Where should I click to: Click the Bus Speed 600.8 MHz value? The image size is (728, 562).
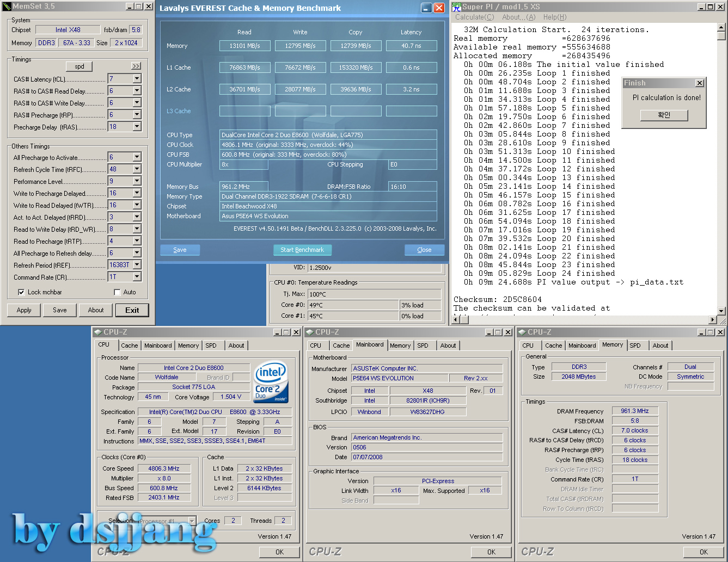pyautogui.click(x=164, y=488)
